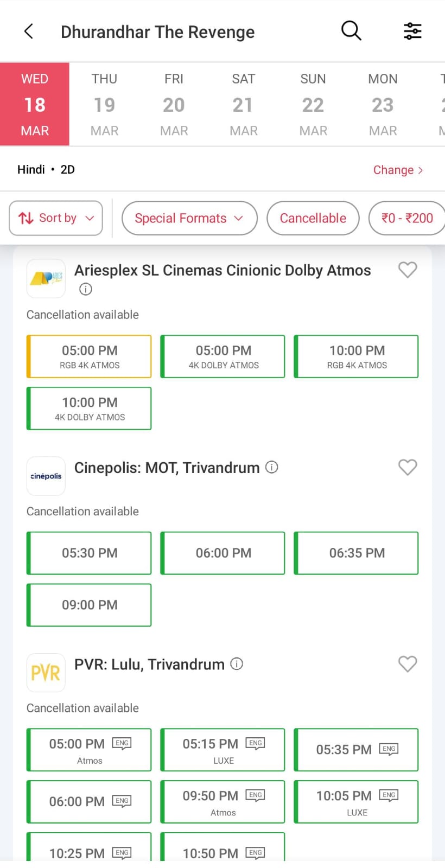This screenshot has height=868, width=445.
Task: Expand the Sort by dropdown
Action: pyautogui.click(x=56, y=218)
